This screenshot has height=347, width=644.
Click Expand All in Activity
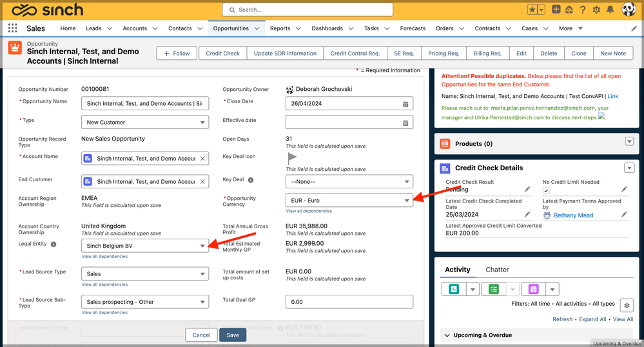pos(592,319)
